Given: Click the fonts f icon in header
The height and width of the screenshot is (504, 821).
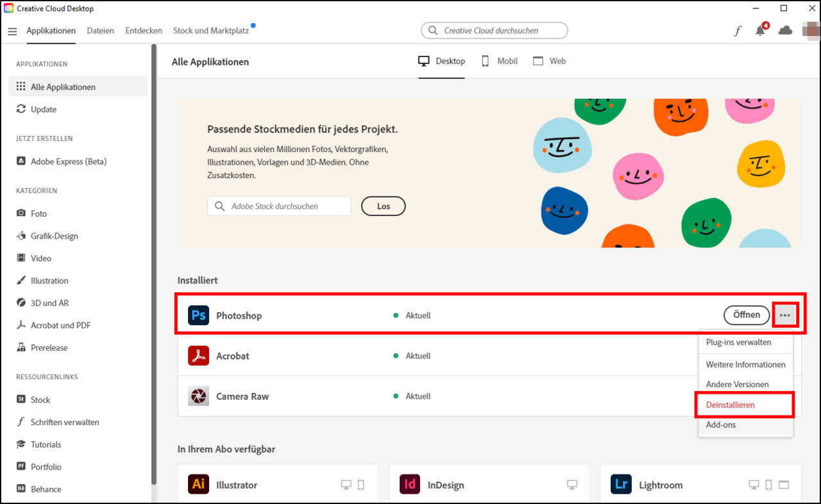Looking at the screenshot, I should click(738, 31).
